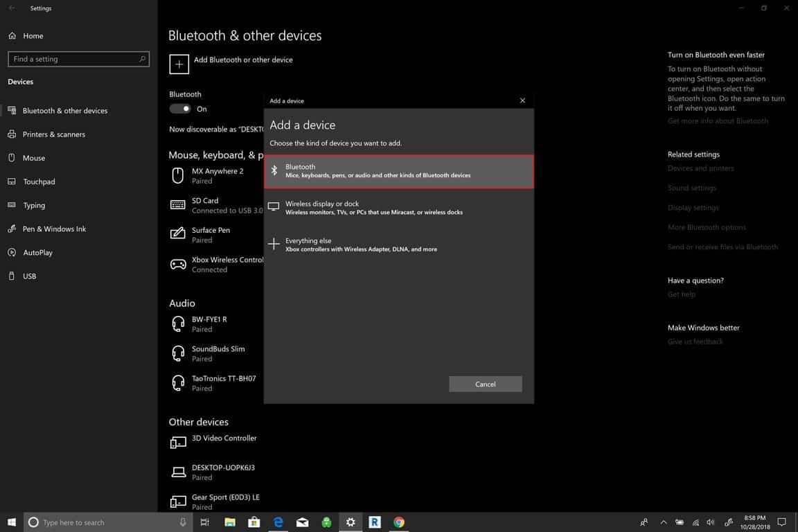The height and width of the screenshot is (532, 798).
Task: Click the Find a setting search box
Action: click(78, 59)
